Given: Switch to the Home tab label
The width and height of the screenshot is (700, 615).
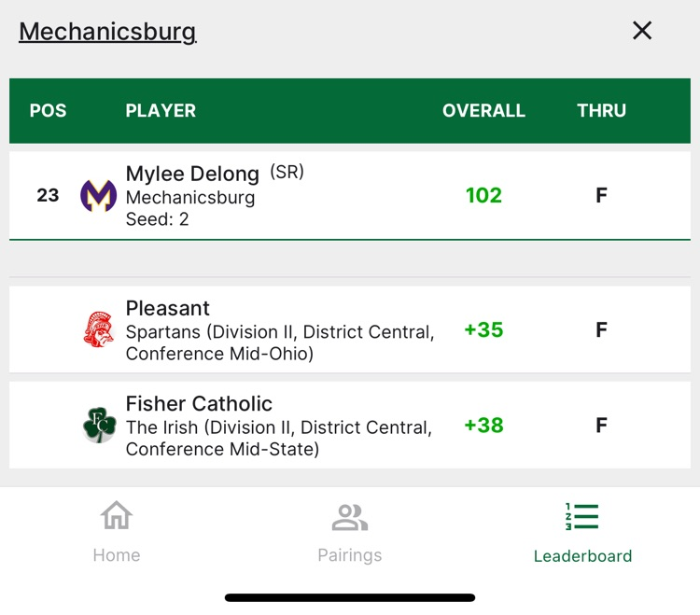Looking at the screenshot, I should (x=117, y=555).
